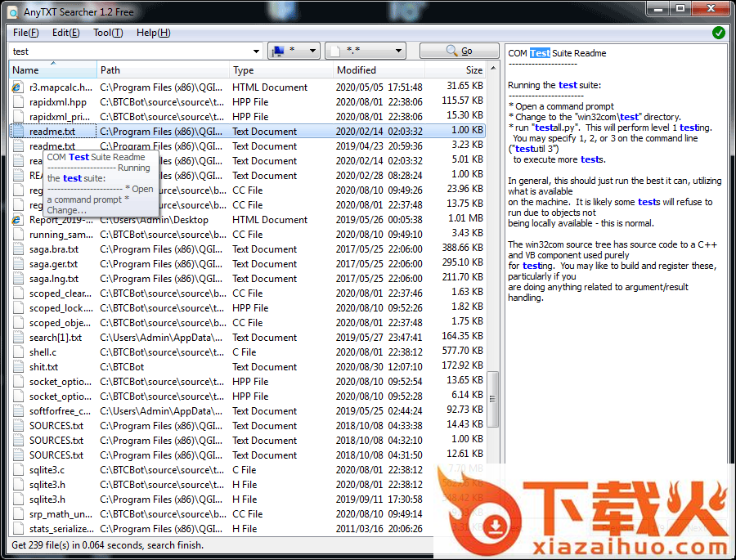Select the scoped_lock... HPP file row
Screen dimensions: 736x560
247,308
